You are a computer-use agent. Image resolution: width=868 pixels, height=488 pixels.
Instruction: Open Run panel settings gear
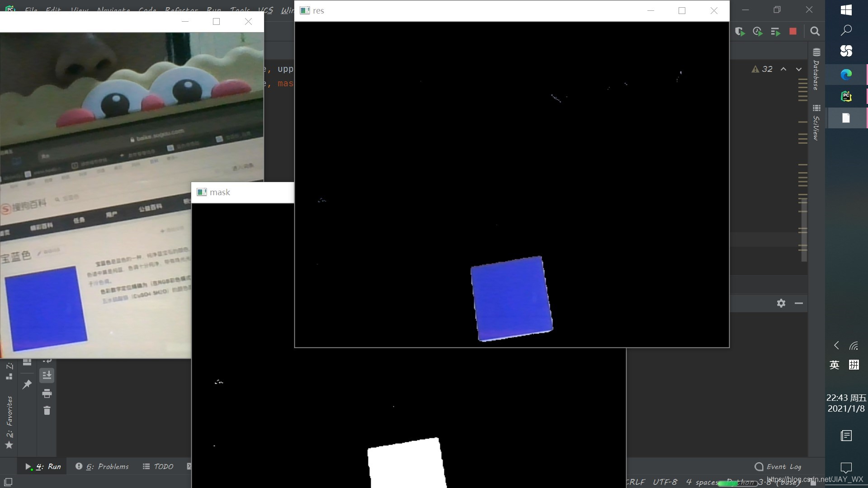pyautogui.click(x=781, y=303)
